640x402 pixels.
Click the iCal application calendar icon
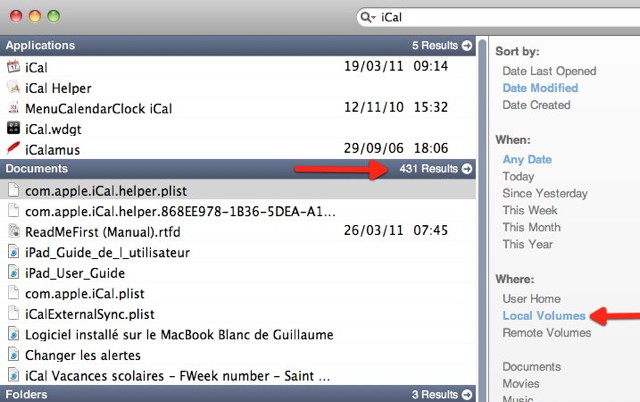click(x=13, y=66)
